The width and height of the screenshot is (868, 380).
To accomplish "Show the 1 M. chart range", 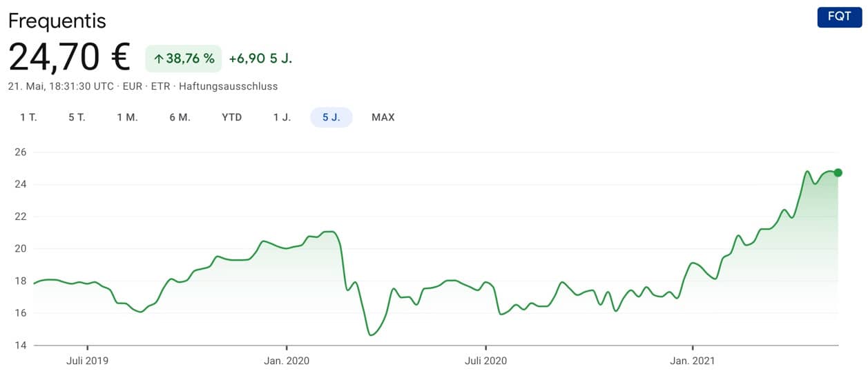I will [127, 117].
